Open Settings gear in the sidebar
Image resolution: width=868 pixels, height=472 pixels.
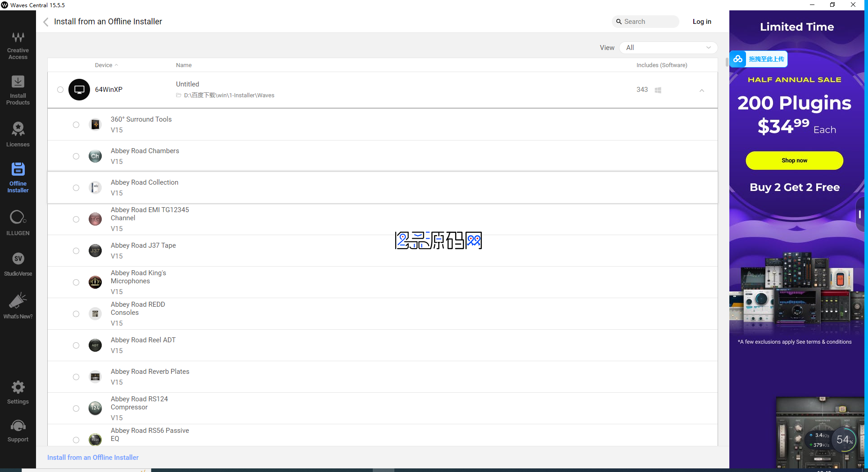18,393
